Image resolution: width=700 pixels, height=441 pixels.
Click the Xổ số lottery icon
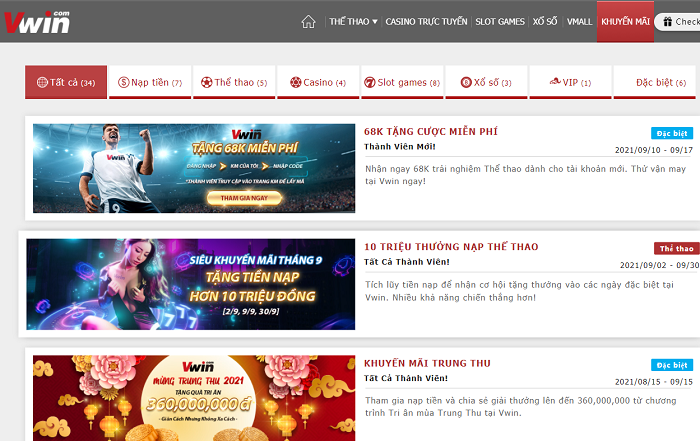coord(466,82)
